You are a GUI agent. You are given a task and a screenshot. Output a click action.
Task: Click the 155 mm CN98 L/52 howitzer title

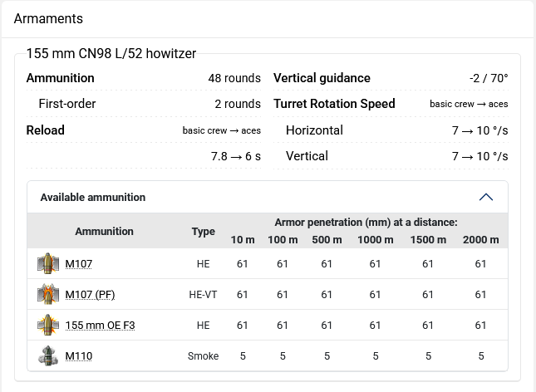coord(111,53)
